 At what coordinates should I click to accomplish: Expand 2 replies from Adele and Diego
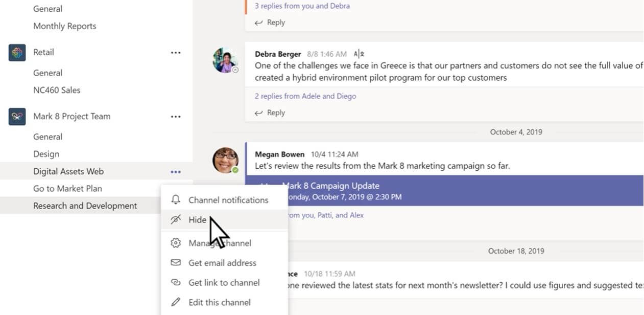coord(305,96)
